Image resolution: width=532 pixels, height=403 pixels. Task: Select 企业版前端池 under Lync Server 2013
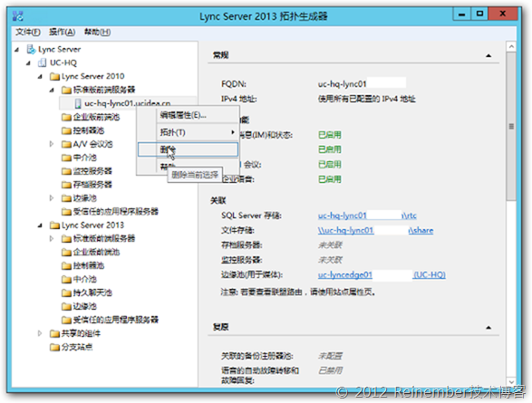[x=97, y=253]
